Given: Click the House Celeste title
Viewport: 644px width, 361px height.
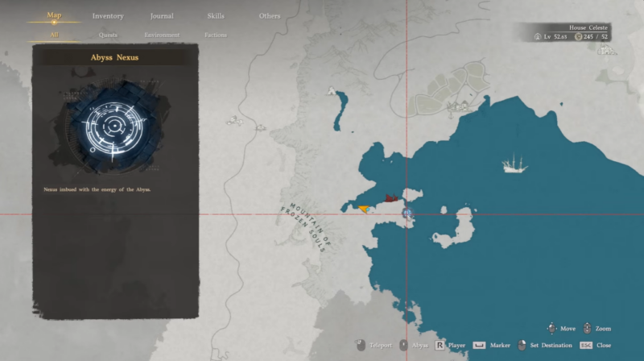Looking at the screenshot, I should pos(588,27).
